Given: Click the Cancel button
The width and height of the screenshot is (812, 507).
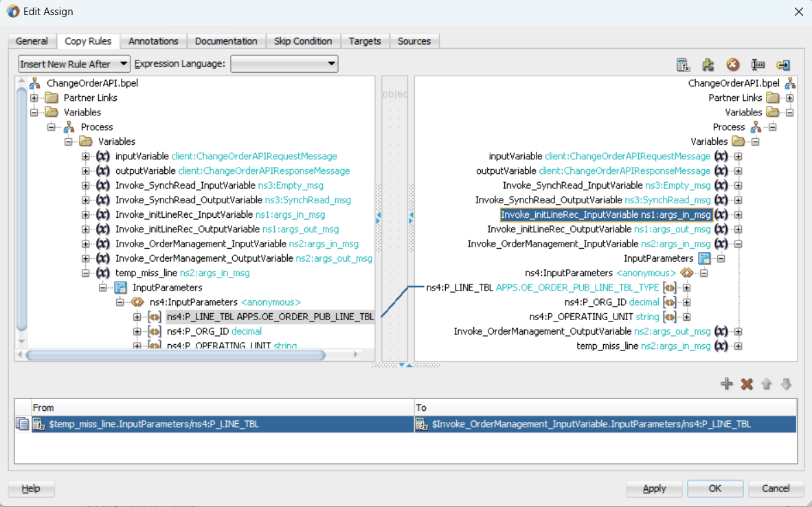Looking at the screenshot, I should 776,488.
